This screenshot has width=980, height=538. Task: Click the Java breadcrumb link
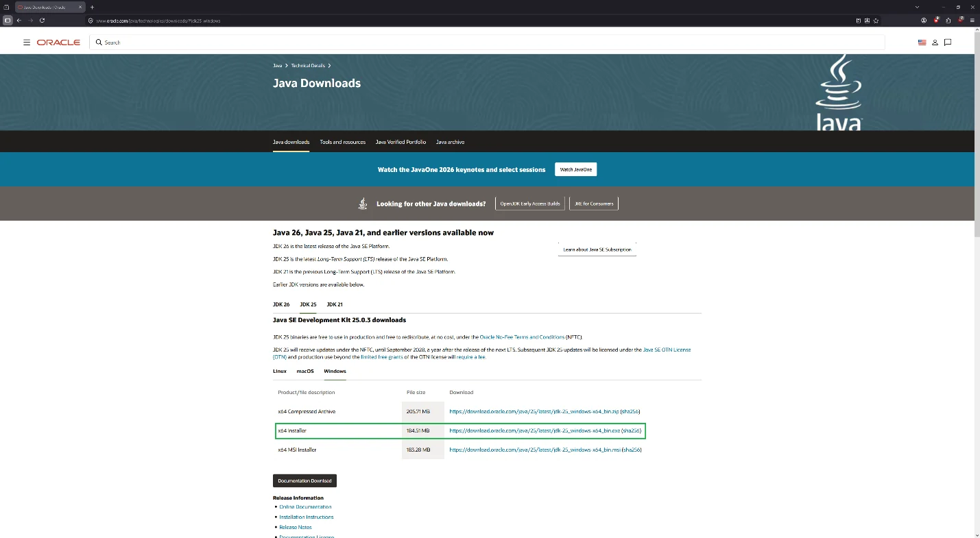(x=277, y=66)
